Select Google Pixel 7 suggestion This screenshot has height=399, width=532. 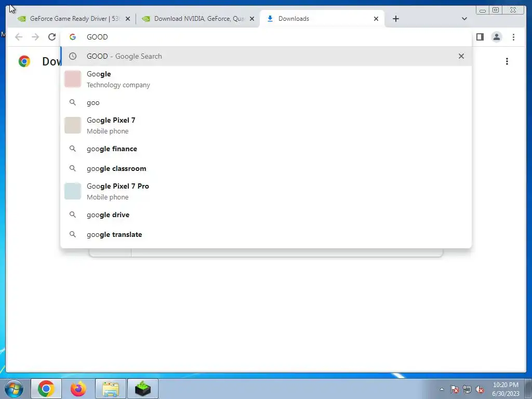[266, 126]
